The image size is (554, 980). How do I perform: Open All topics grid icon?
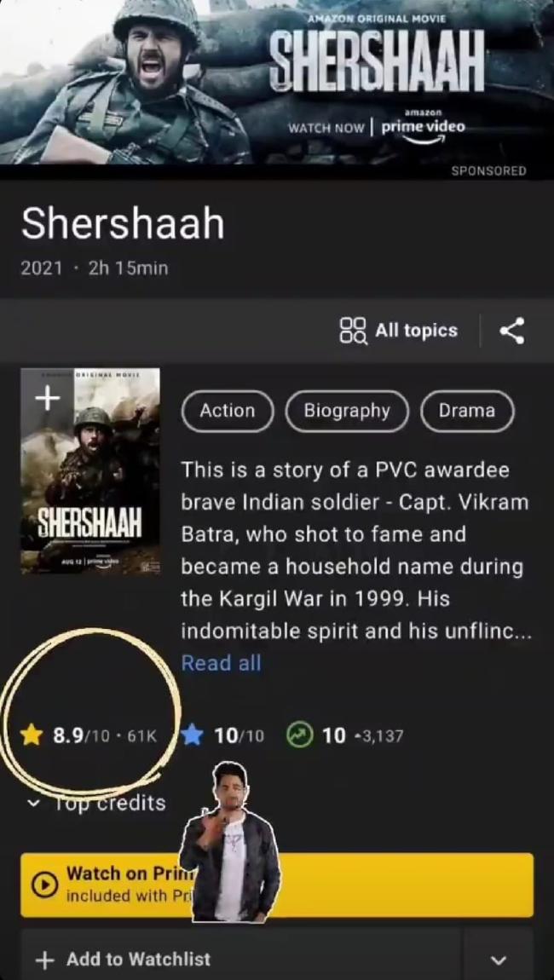[x=354, y=331]
